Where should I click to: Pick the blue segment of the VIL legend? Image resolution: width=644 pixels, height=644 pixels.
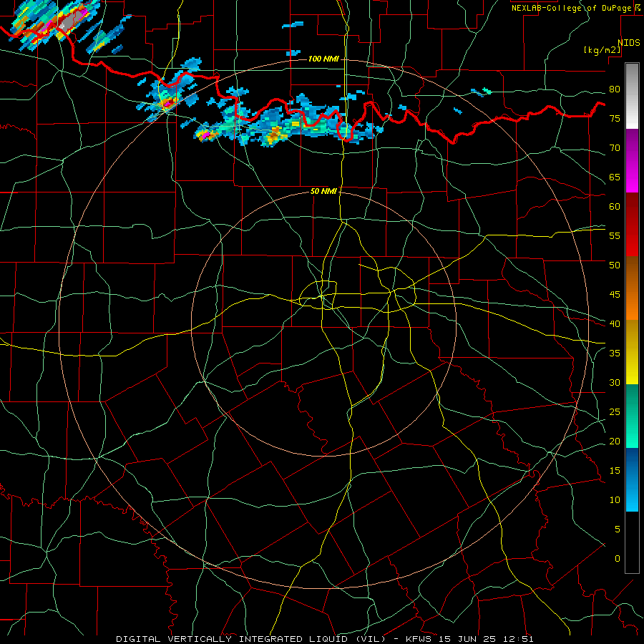(632, 479)
